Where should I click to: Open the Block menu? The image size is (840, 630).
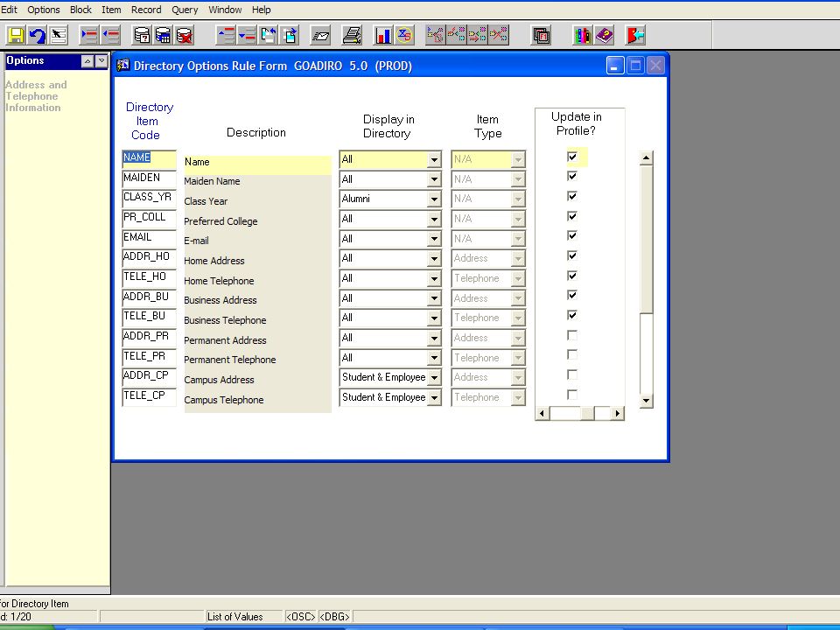point(80,10)
